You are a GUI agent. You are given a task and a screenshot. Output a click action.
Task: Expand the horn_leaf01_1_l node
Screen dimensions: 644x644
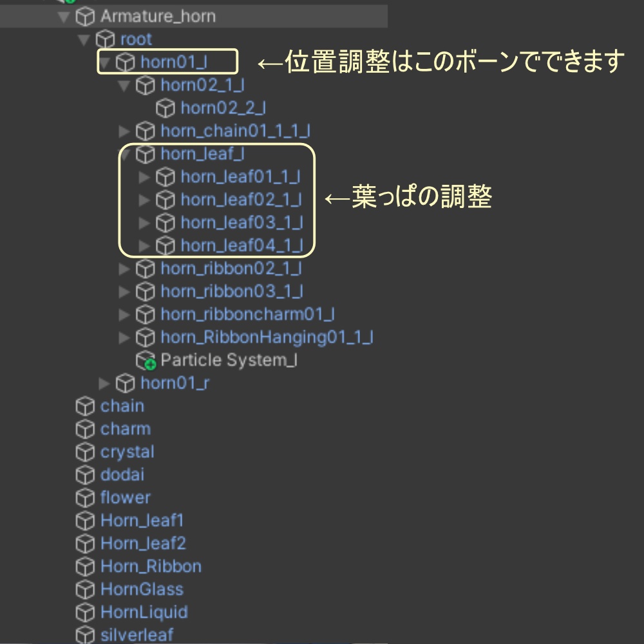click(145, 176)
